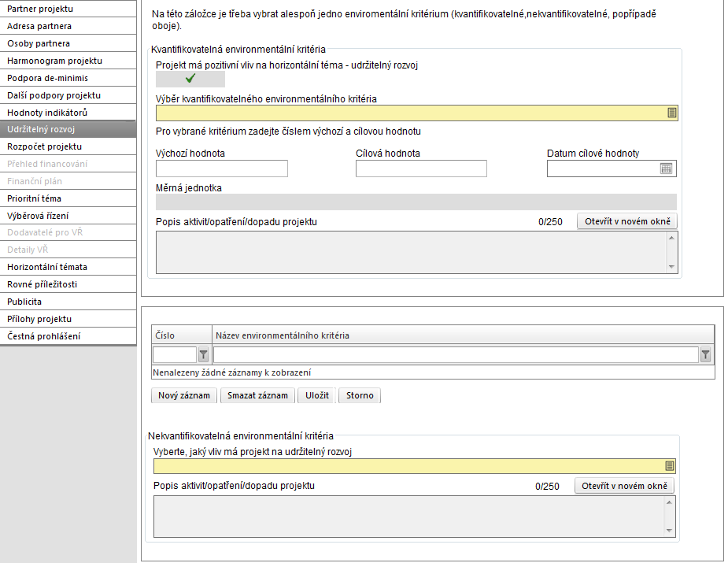Image resolution: width=728 pixels, height=563 pixels.
Task: Sort by Číslo column header
Action: [182, 335]
